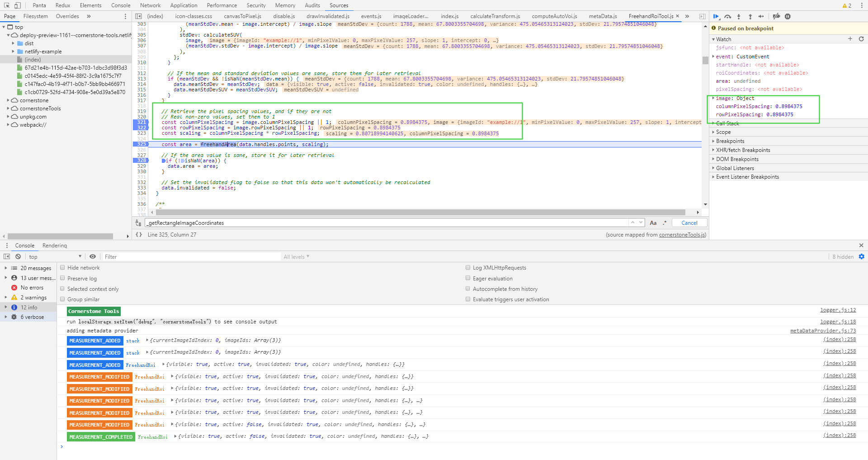Screen dimensions: 868x460
Task: Resume script execution
Action: [x=716, y=16]
